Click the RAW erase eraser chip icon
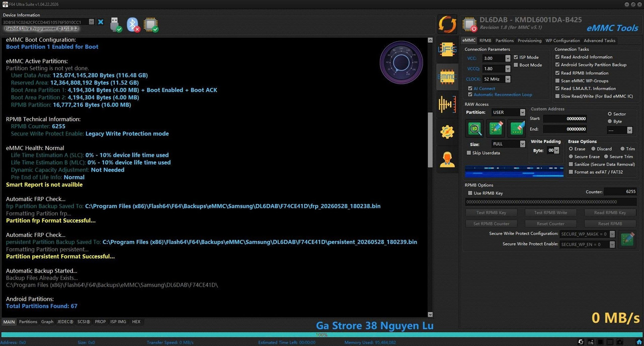 [x=517, y=129]
